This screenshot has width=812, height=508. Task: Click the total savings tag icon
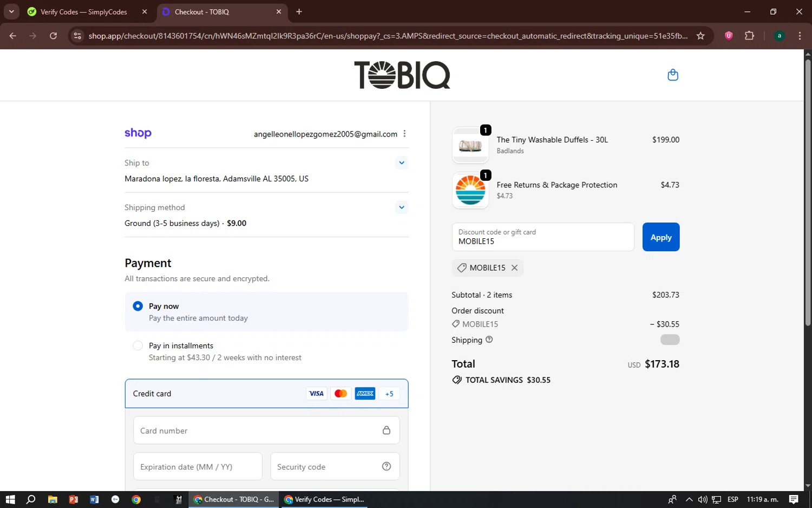click(457, 380)
